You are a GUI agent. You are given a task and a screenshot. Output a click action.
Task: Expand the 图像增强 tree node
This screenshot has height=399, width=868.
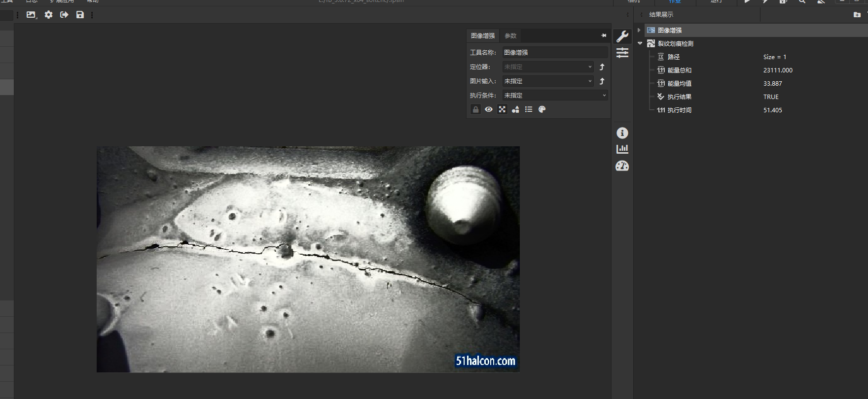639,30
